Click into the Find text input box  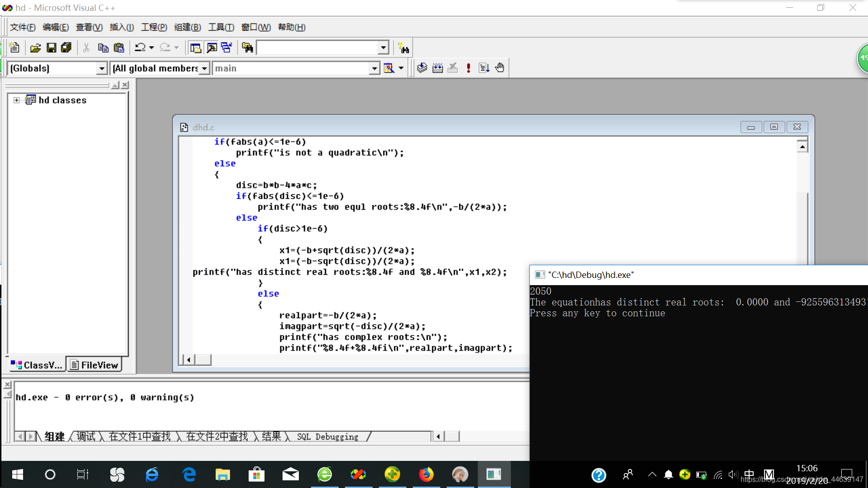coord(317,47)
